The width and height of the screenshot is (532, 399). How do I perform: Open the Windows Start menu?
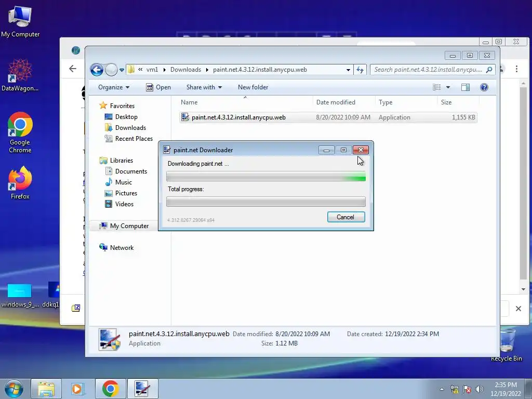pyautogui.click(x=14, y=389)
